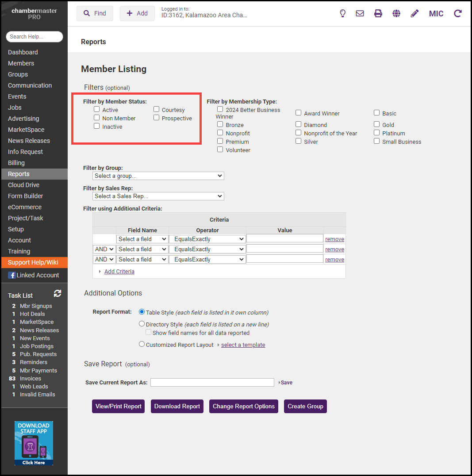The image size is (472, 476).
Task: Refresh the Task List with sync icon
Action: point(58,293)
